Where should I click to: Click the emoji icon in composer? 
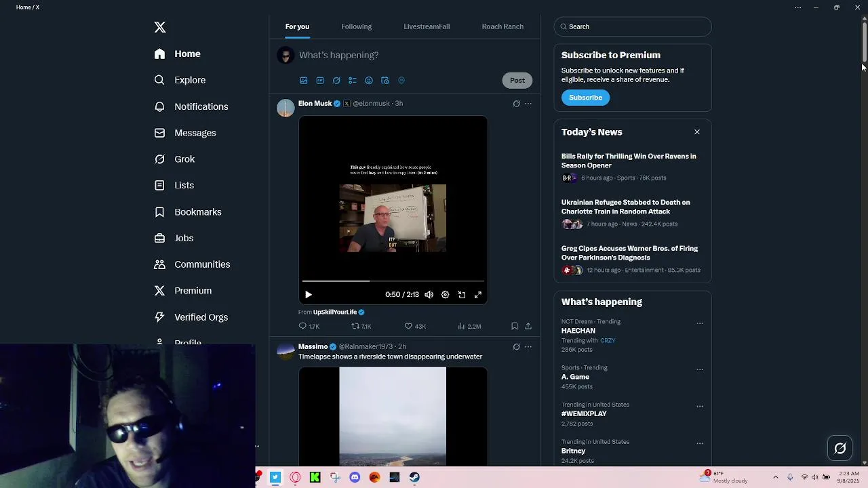pos(369,81)
